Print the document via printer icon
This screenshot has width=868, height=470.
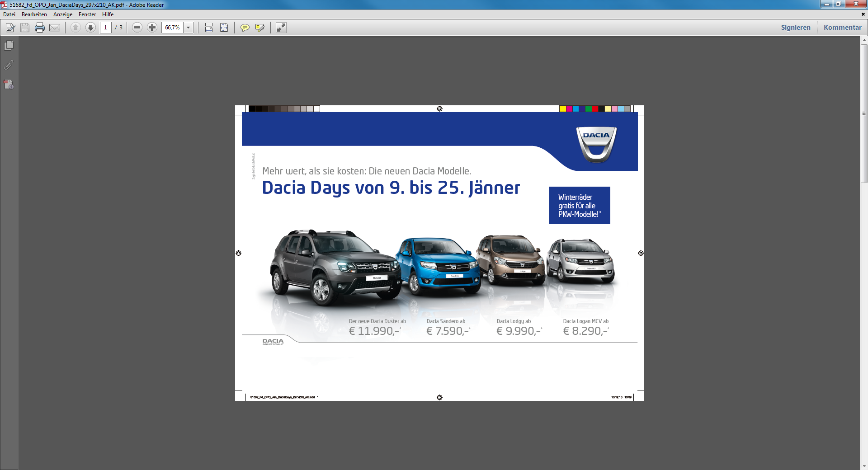click(x=40, y=28)
